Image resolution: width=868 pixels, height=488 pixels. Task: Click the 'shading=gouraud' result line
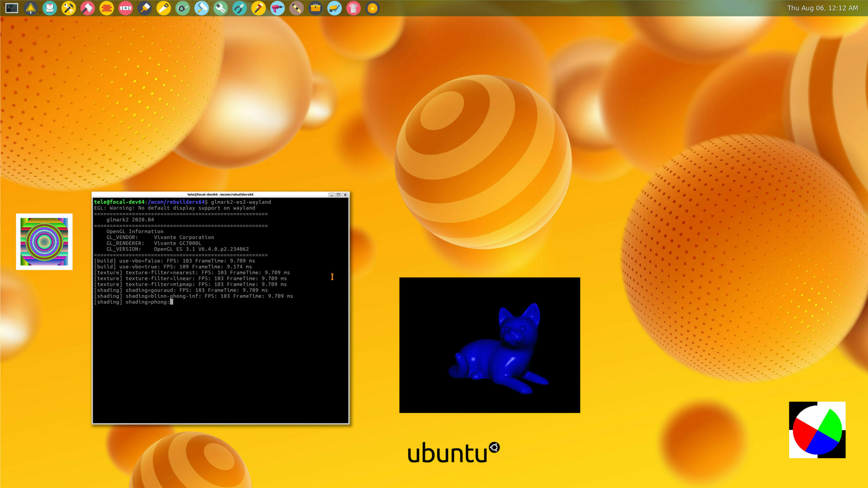coord(181,290)
